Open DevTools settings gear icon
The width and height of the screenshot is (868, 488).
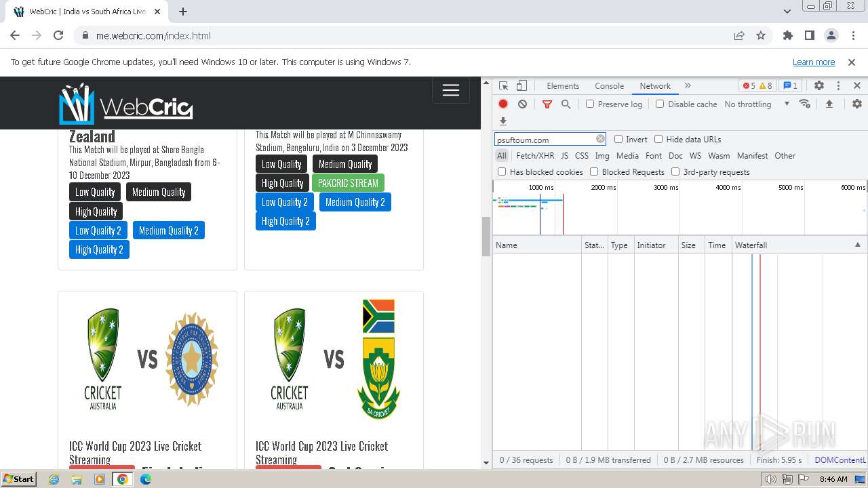coord(819,86)
